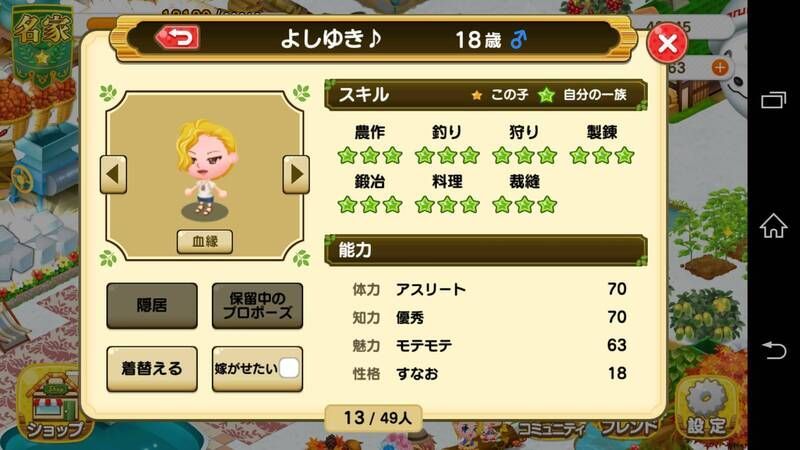The width and height of the screenshot is (800, 450).
Task: Show previous character with left arrow
Action: tap(113, 174)
